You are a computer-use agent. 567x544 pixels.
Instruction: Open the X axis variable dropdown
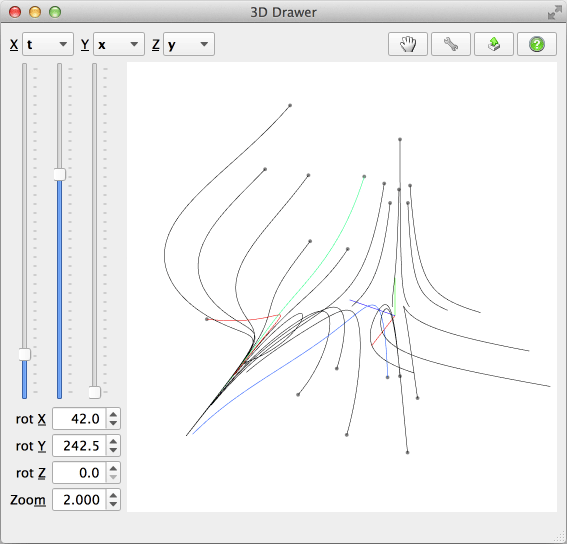click(48, 44)
